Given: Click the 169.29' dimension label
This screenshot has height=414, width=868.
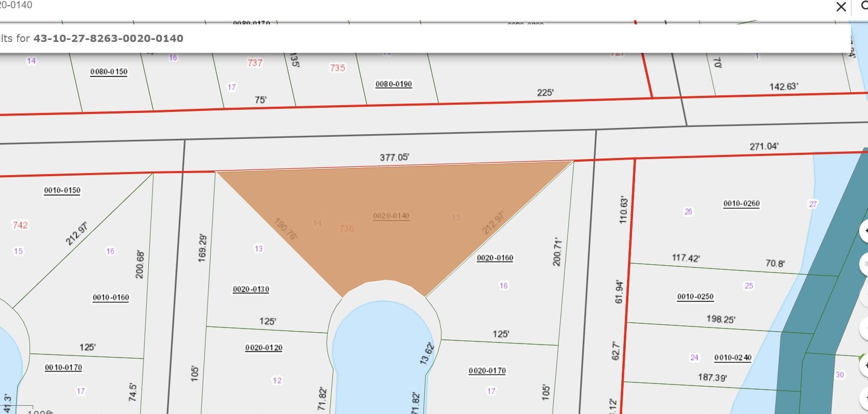Looking at the screenshot, I should [203, 248].
